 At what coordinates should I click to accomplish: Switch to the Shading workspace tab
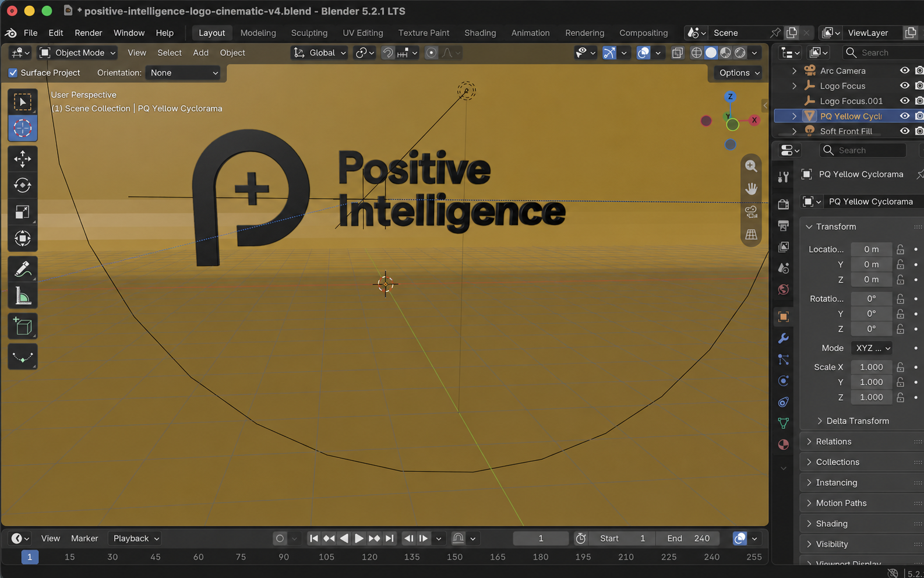[x=480, y=33]
